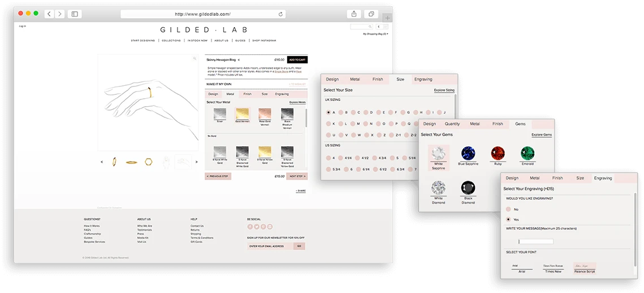The height and width of the screenshot is (293, 644).
Task: Select Palace Script engraving font
Action: pyautogui.click(x=585, y=268)
